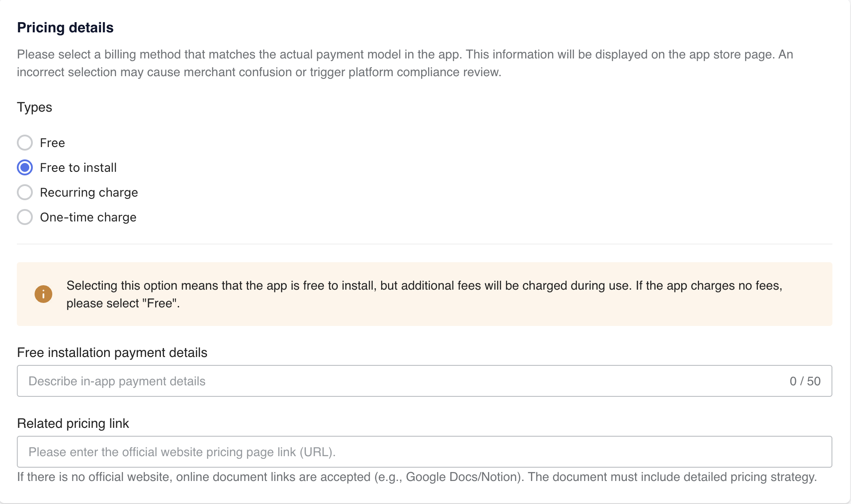
Task: Click the Types section label
Action: coord(35,107)
